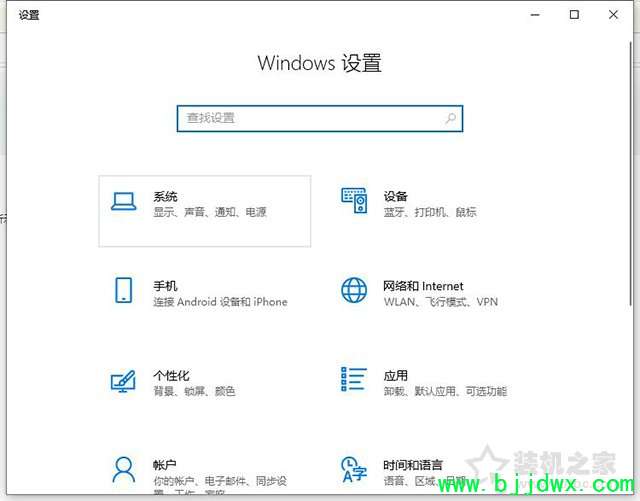The image size is (640, 501).
Task: Click the 蓝牙、打印机、鼠标 description
Action: (x=430, y=212)
